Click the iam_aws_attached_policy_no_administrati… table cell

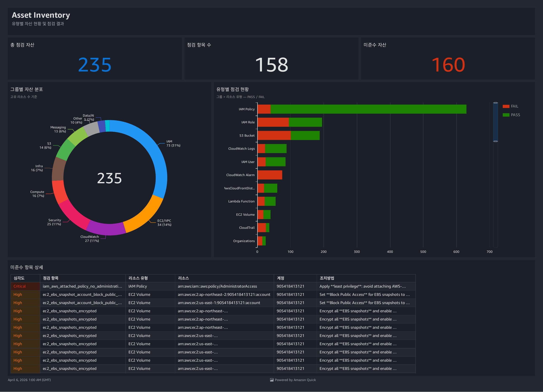coord(82,286)
